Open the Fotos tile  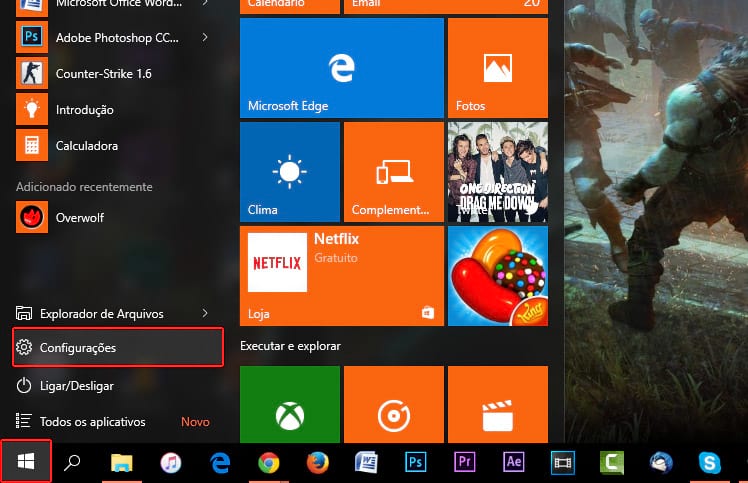tap(498, 68)
